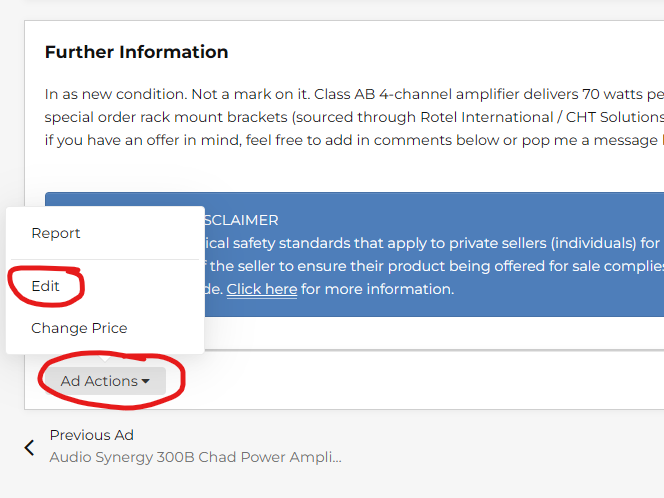This screenshot has height=498, width=664.
Task: Choose Report in the popup menu
Action: (56, 233)
